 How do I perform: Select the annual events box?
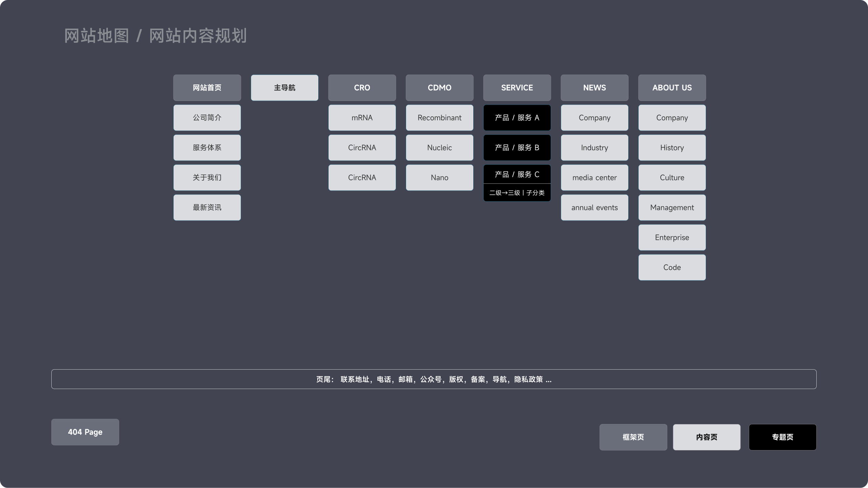coord(595,208)
